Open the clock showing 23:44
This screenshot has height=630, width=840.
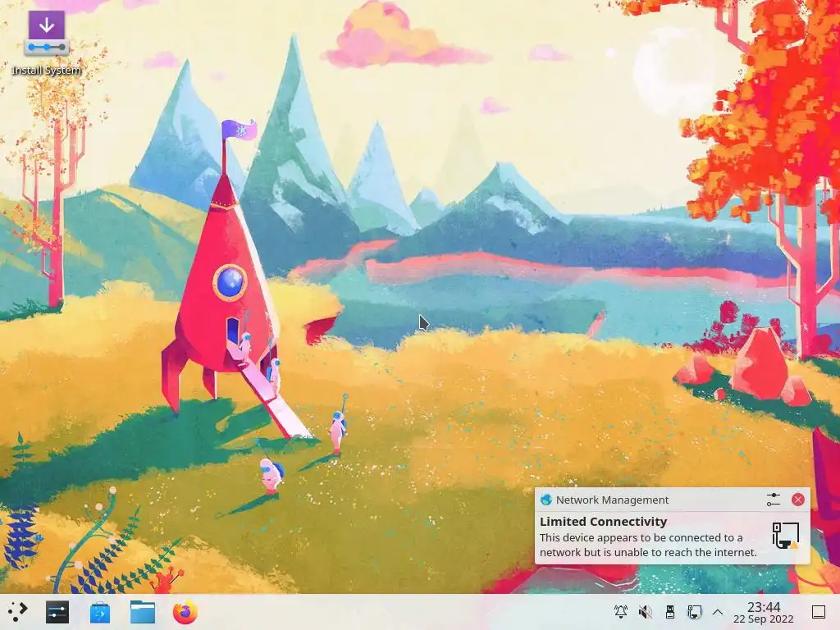pos(764,612)
